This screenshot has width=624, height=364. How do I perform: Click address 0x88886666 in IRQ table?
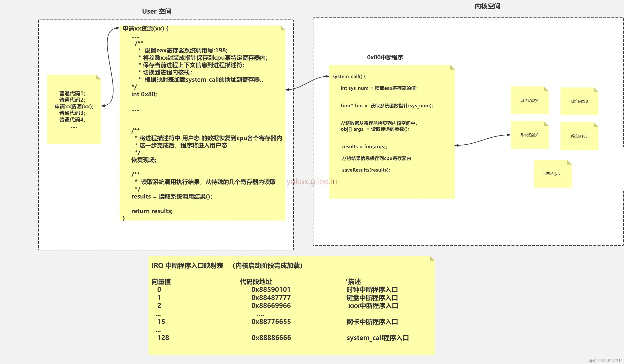point(271,338)
